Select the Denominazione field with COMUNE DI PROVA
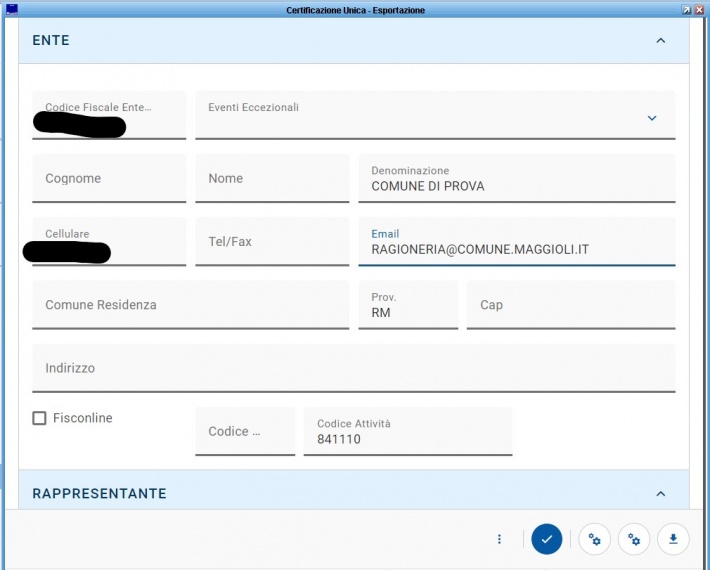The width and height of the screenshot is (710, 570). pos(516,180)
